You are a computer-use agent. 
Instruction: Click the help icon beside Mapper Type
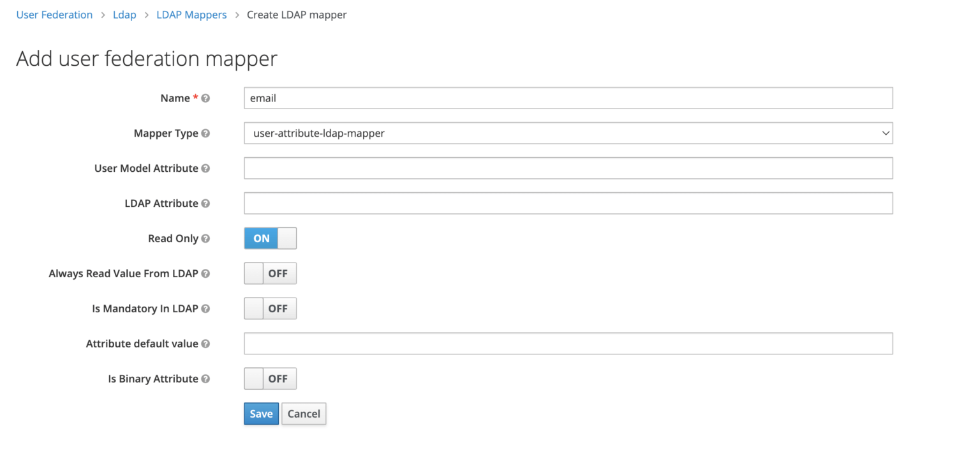point(205,133)
